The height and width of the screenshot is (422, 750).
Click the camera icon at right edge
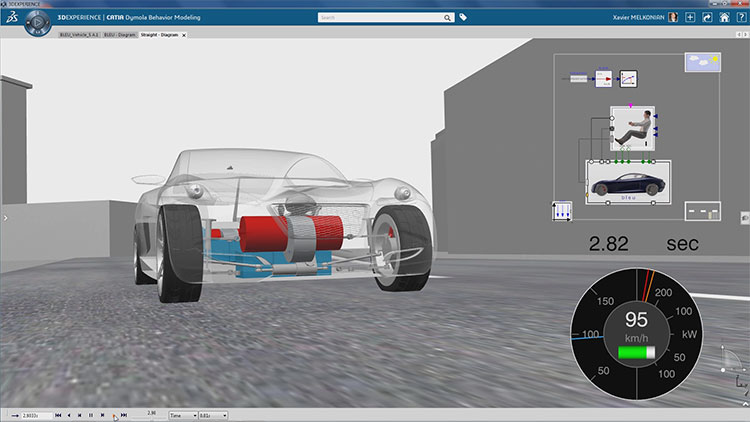click(745, 218)
